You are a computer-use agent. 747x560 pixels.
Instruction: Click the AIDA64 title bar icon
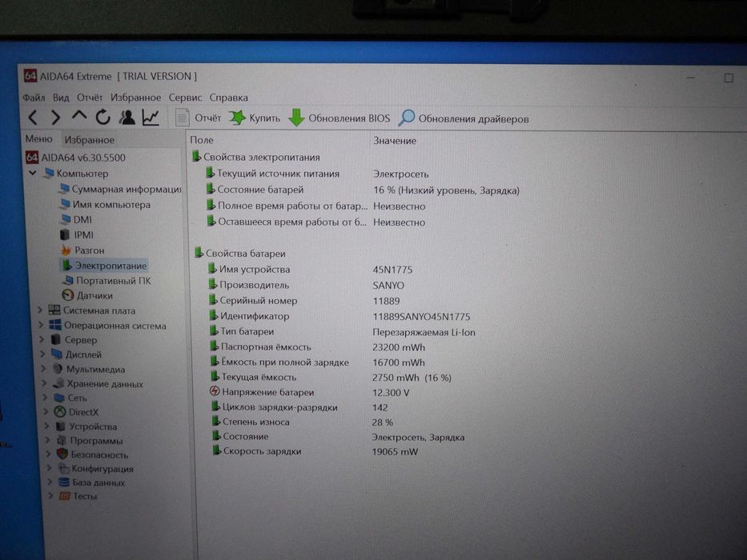coord(30,76)
